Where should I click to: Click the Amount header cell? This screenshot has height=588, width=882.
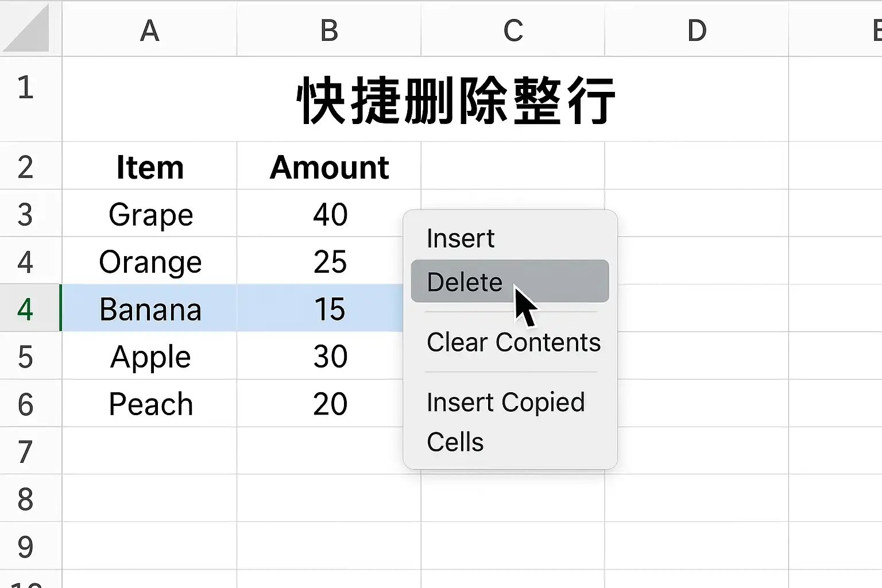[x=329, y=166]
